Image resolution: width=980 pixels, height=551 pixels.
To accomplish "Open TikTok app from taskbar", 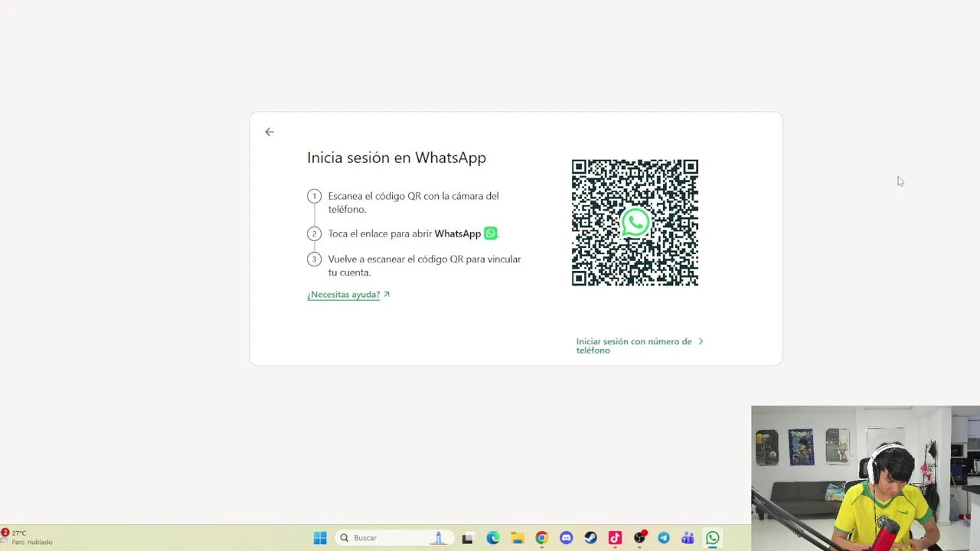I will tap(615, 538).
